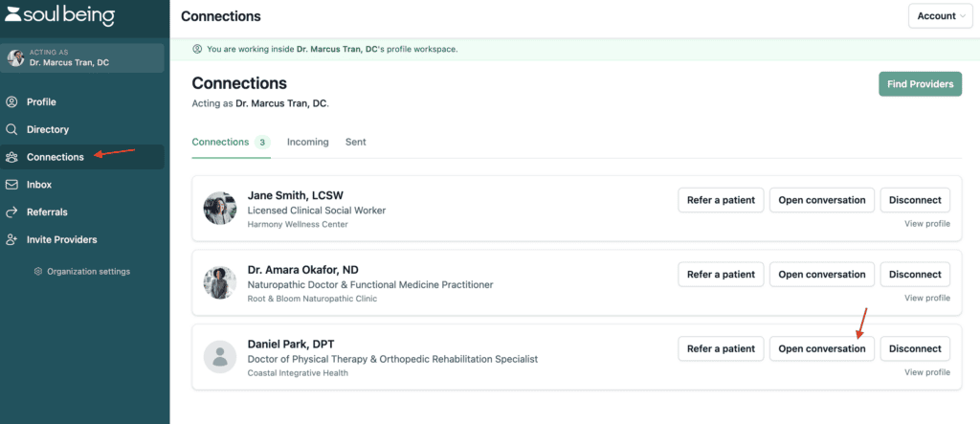Viewport: 980px width, 424px height.
Task: Click the Connections people icon in sidebar
Action: [x=11, y=157]
